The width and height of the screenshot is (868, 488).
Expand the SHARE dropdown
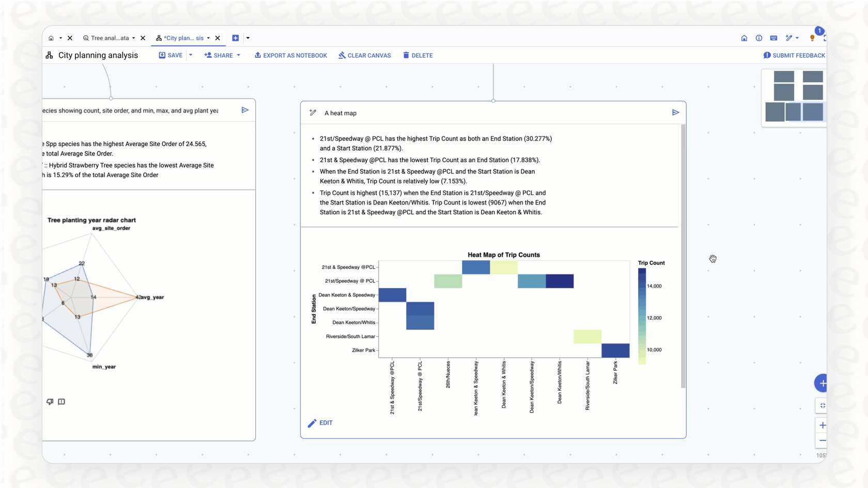point(239,55)
